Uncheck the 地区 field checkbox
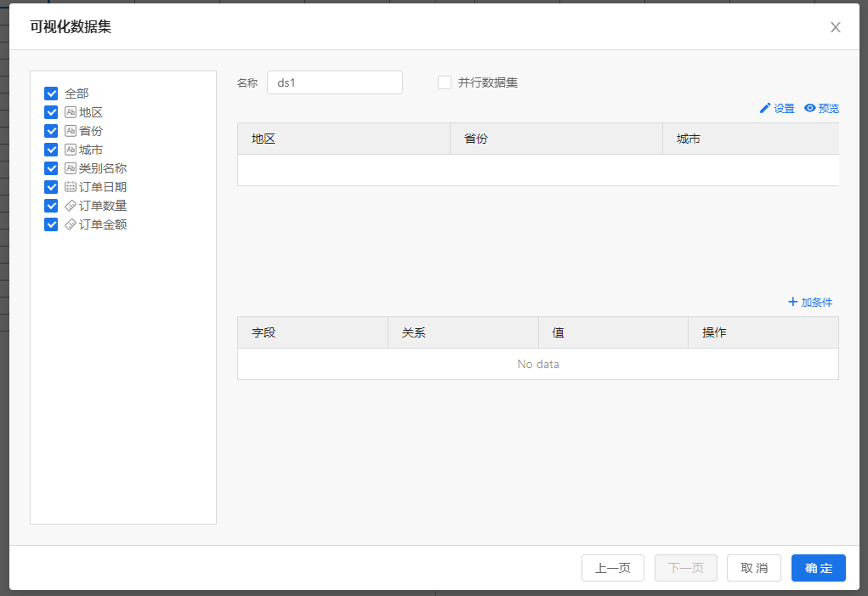This screenshot has width=868, height=596. point(51,112)
